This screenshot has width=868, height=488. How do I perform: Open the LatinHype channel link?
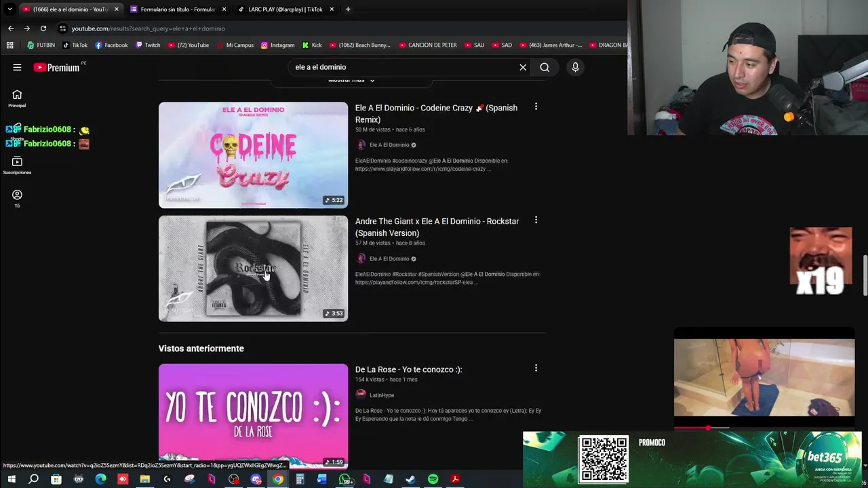pos(381,395)
